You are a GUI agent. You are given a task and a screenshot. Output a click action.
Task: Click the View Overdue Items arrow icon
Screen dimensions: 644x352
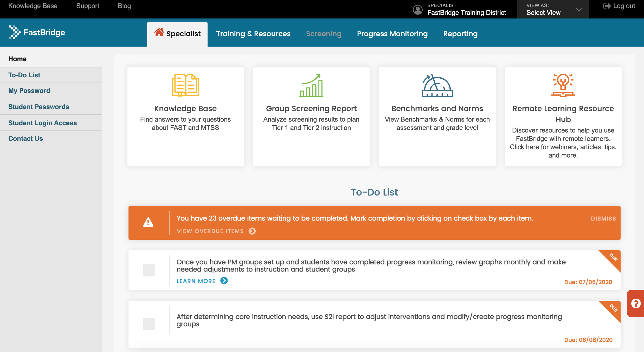(252, 231)
